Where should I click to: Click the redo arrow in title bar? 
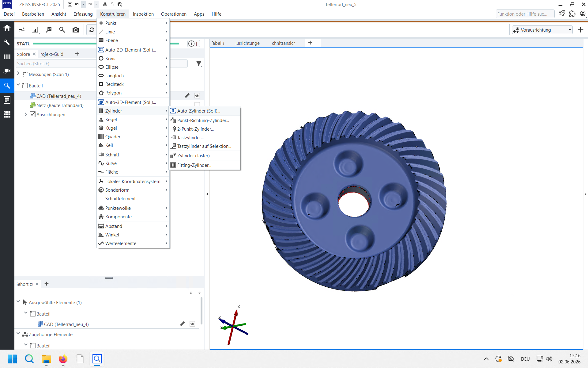(x=89, y=4)
